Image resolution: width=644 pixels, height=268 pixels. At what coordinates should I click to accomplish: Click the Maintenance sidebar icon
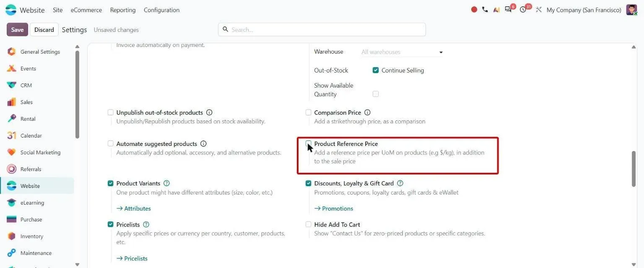[12, 253]
